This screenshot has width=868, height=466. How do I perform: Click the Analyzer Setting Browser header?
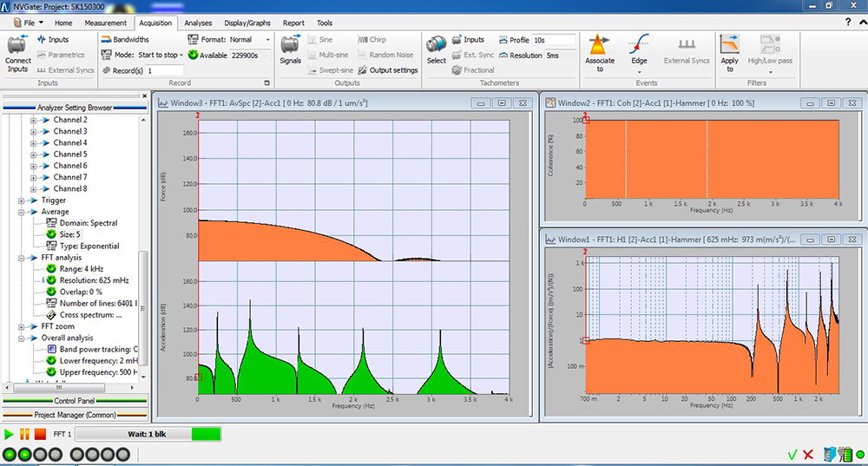pos(75,108)
